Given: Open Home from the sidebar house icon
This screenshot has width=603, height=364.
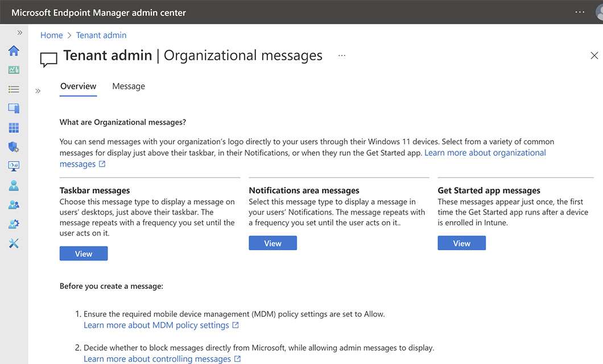Looking at the screenshot, I should pyautogui.click(x=14, y=51).
